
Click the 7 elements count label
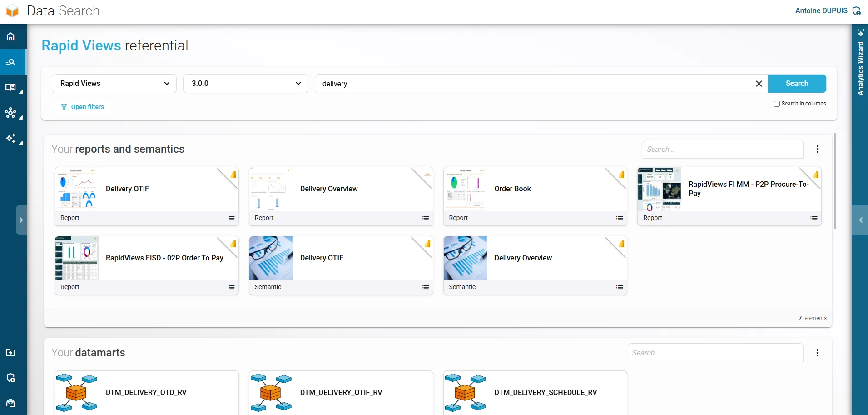(812, 318)
